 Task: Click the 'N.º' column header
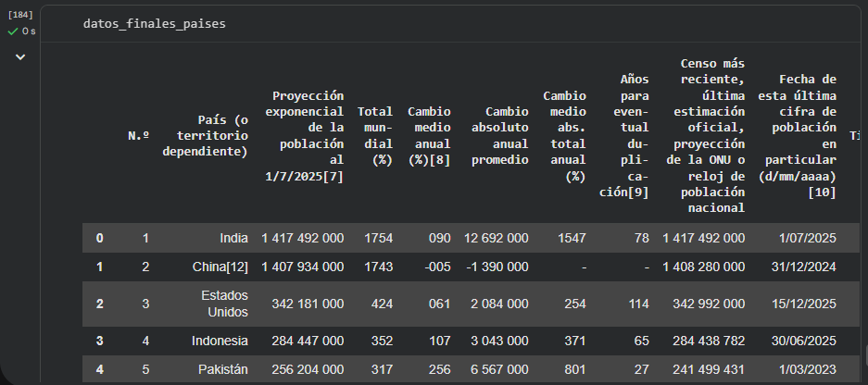(138, 136)
